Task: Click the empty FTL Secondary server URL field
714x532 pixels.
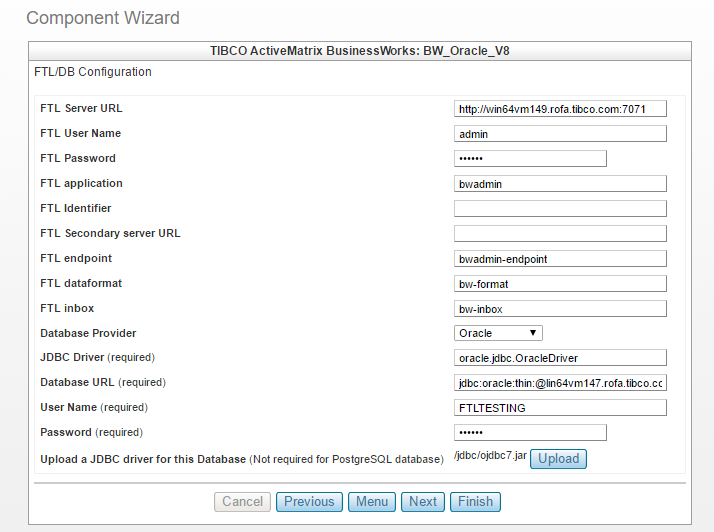Action: [560, 234]
